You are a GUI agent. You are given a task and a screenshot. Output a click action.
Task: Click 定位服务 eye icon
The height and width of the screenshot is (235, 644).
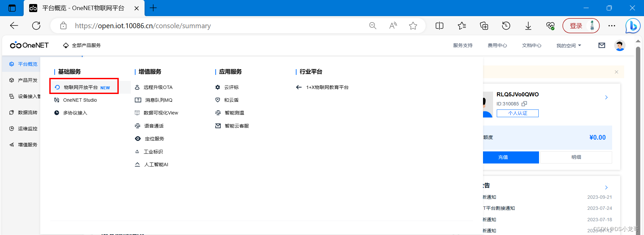pyautogui.click(x=138, y=139)
